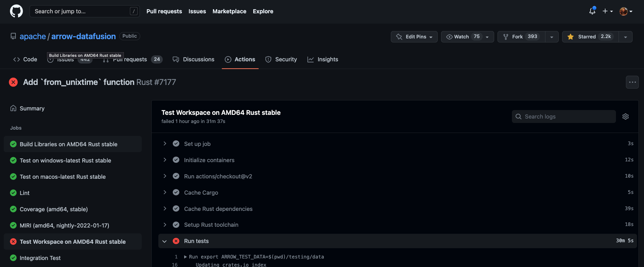Click success icon next to Setup Rust toolchain
The image size is (644, 267).
pyautogui.click(x=176, y=225)
